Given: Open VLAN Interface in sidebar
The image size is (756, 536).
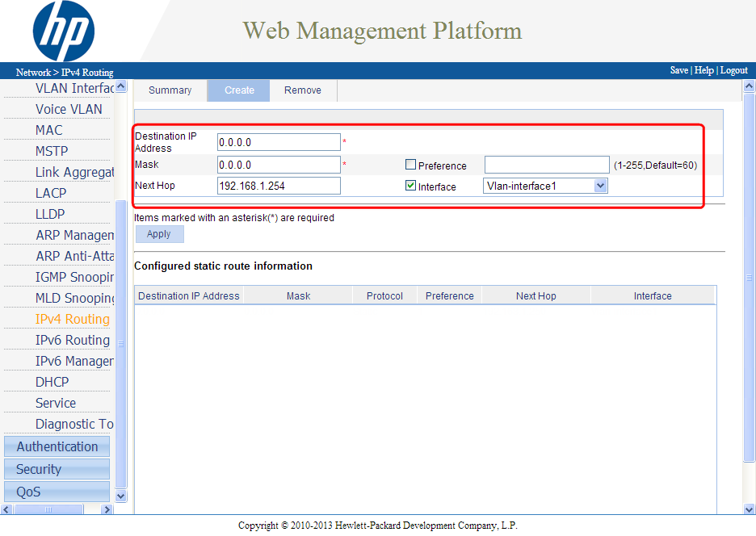Looking at the screenshot, I should [73, 88].
